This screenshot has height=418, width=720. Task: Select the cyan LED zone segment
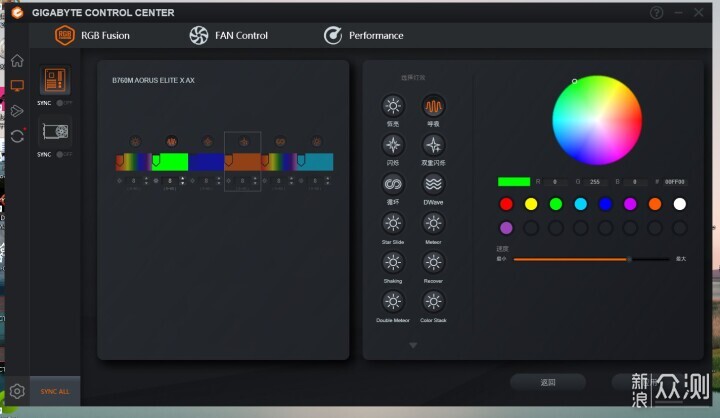315,162
